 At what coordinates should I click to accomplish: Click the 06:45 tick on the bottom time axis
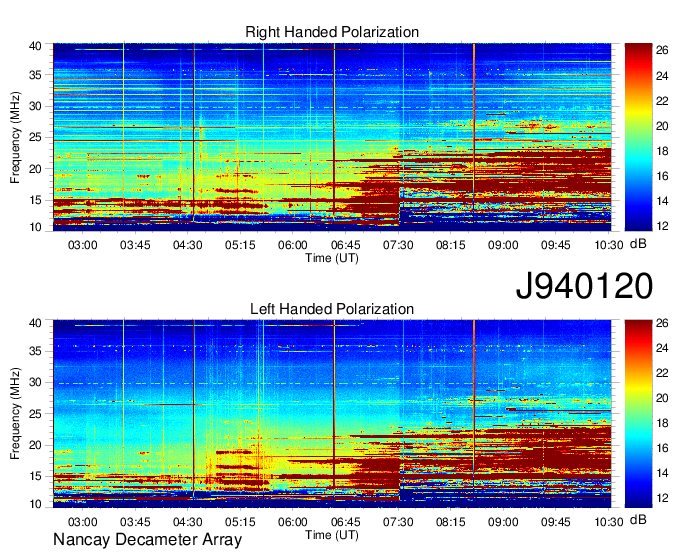coord(346,522)
